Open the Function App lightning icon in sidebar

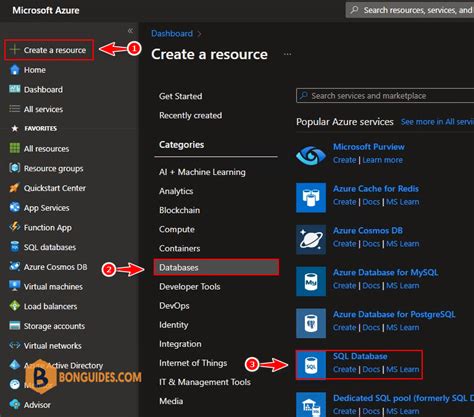click(x=15, y=227)
